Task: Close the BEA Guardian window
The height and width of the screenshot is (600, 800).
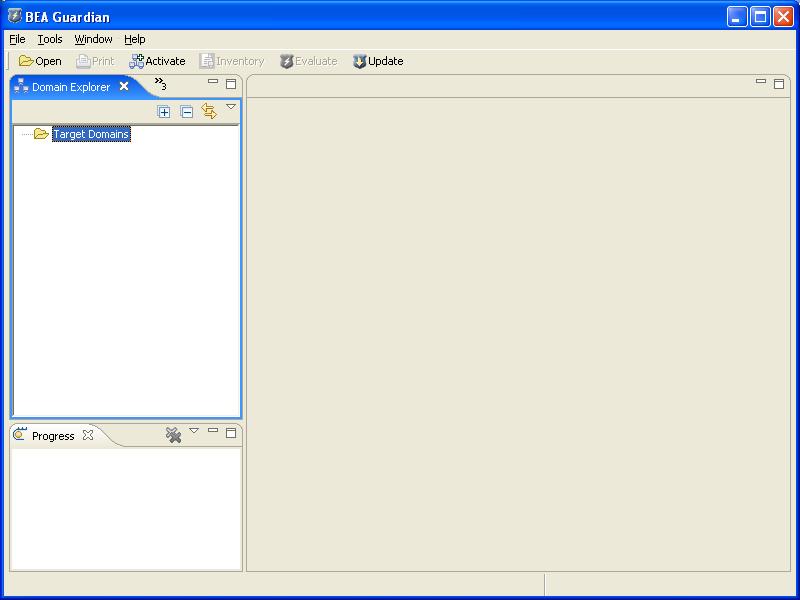Action: click(x=783, y=17)
